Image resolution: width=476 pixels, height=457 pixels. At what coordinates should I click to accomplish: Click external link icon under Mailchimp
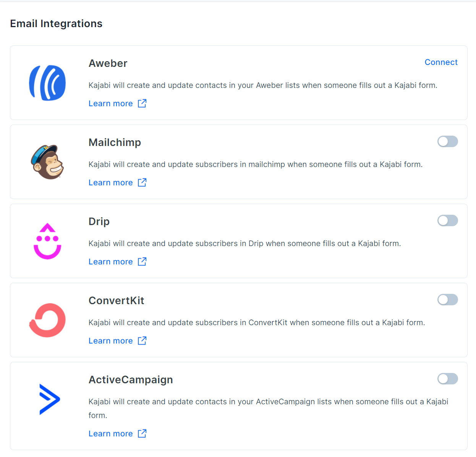click(x=142, y=182)
